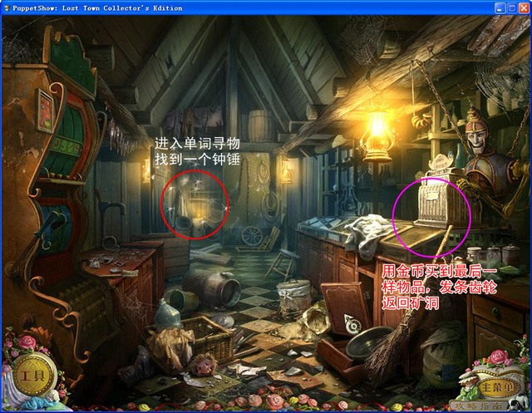Click the glass jug near the basket
Screen dimensions: 532x413
coord(169,315)
